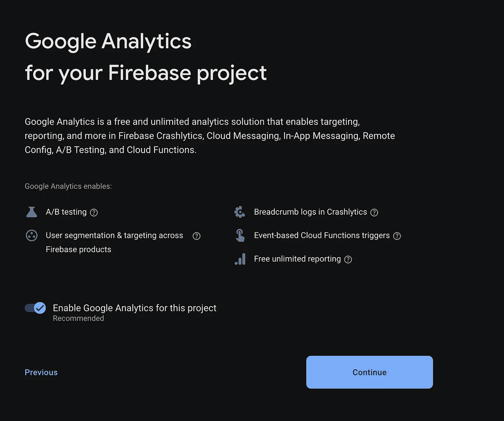This screenshot has height=421, width=504.
Task: Click the A/B testing flask icon
Action: tap(31, 212)
